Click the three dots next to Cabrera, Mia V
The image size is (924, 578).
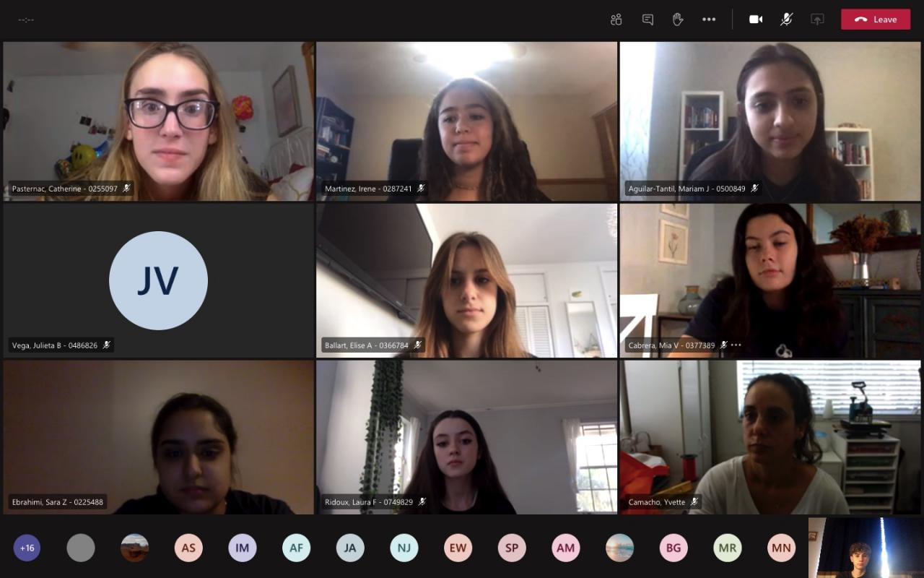pyautogui.click(x=736, y=345)
